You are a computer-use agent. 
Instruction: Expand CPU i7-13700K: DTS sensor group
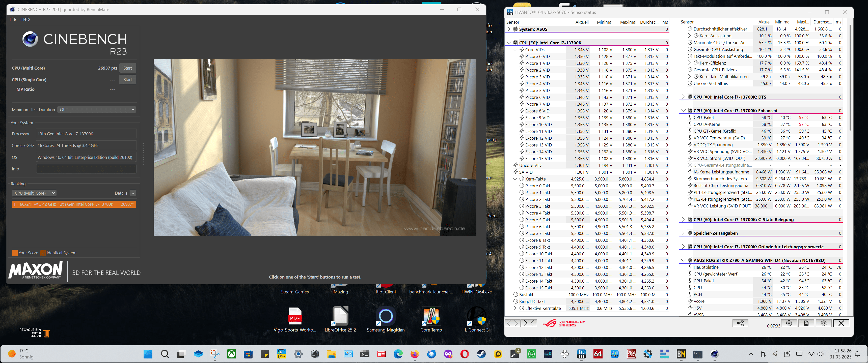click(683, 97)
